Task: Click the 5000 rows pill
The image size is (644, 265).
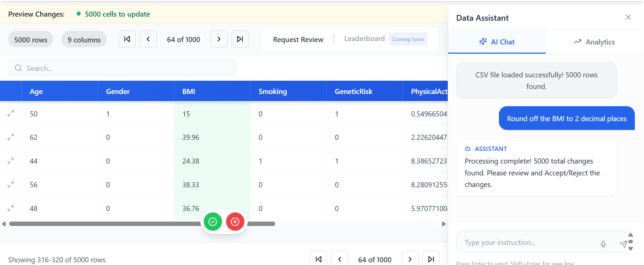Action: click(x=31, y=39)
